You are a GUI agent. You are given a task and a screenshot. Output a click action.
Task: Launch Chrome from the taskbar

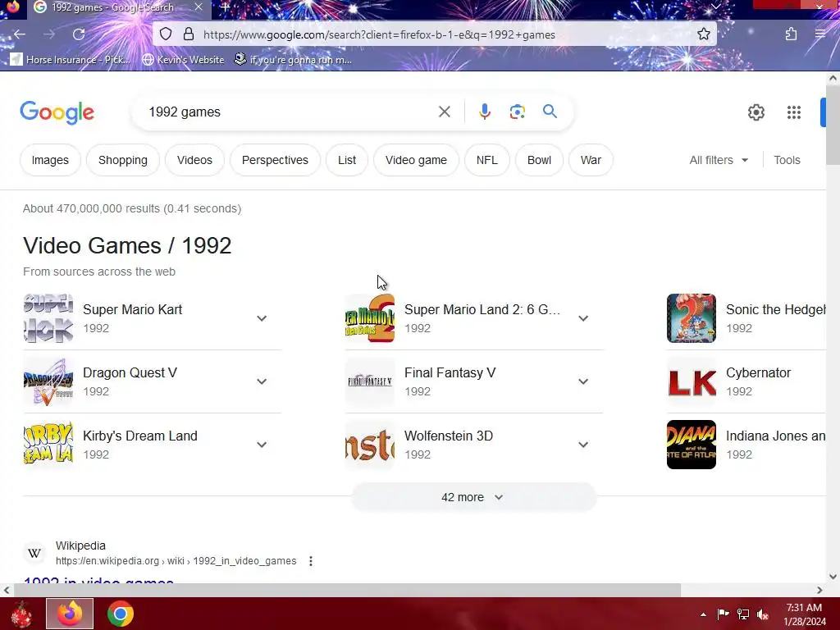click(x=121, y=614)
